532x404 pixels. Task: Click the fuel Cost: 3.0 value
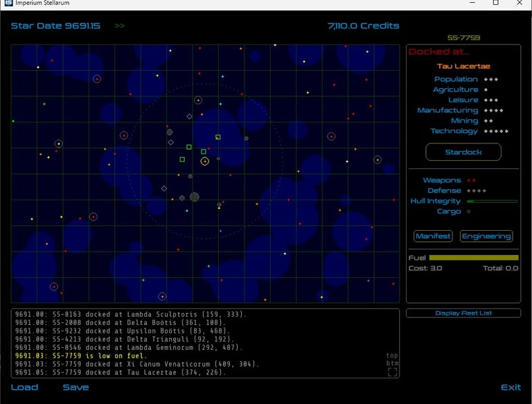tap(425, 268)
